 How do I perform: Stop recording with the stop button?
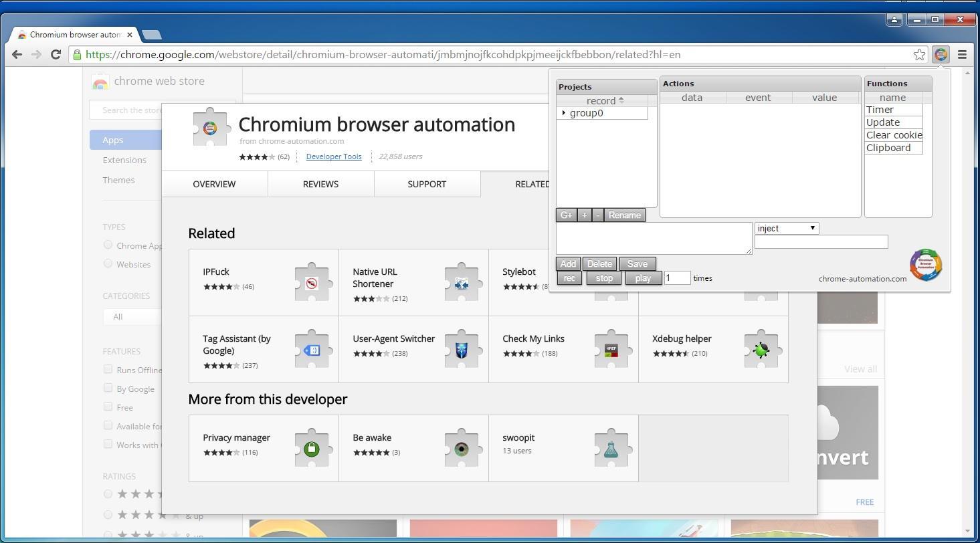point(604,278)
